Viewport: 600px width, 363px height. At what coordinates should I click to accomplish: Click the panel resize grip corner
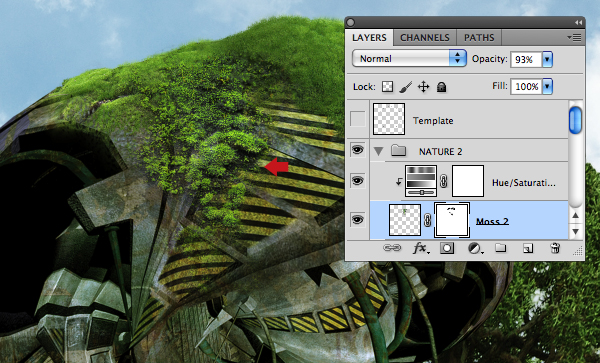578,251
